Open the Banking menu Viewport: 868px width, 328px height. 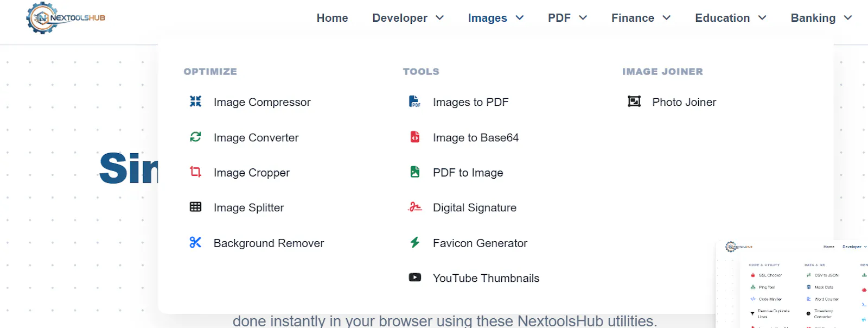pyautogui.click(x=813, y=18)
